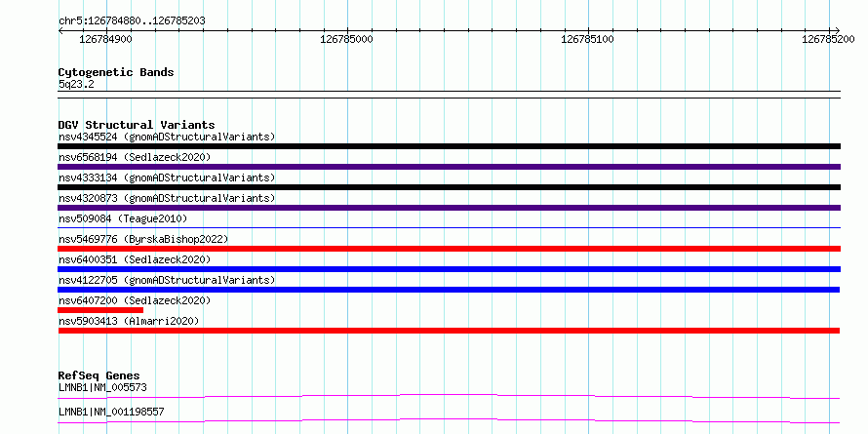868x434 pixels.
Task: Open variant nsv6407200 (Sedlazeck2020) label
Action: [135, 300]
